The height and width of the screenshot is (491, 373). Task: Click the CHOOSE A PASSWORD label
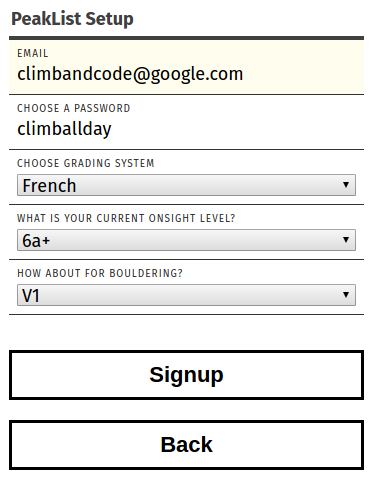74,108
